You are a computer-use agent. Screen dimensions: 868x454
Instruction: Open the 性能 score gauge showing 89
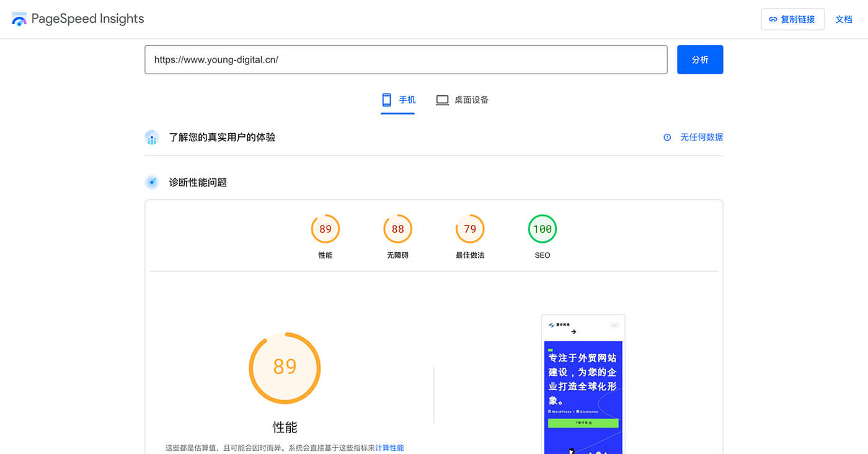(325, 229)
